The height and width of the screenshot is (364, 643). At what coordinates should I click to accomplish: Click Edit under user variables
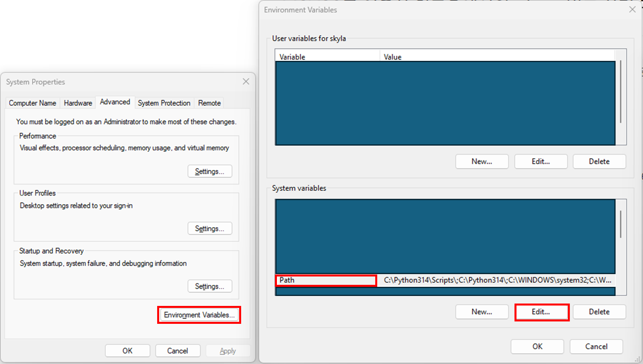(x=541, y=162)
